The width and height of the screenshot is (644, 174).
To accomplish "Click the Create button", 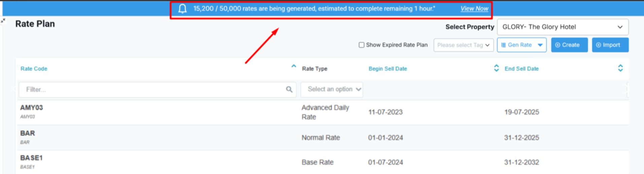I will click(569, 45).
